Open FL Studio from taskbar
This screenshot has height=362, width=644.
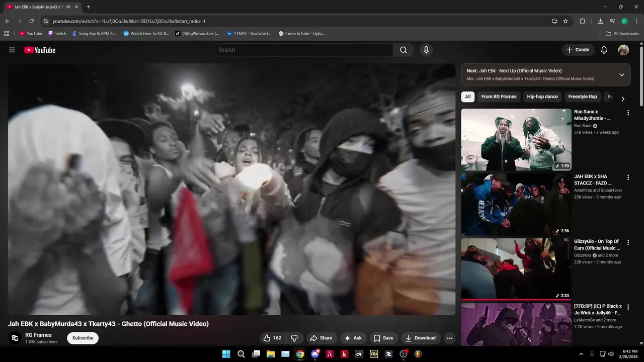pyautogui.click(x=418, y=354)
